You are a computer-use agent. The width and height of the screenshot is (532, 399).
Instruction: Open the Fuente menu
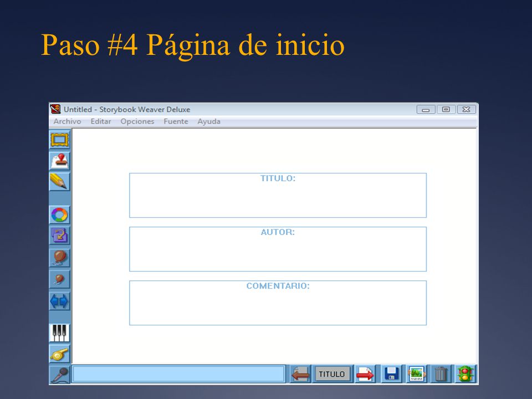176,121
